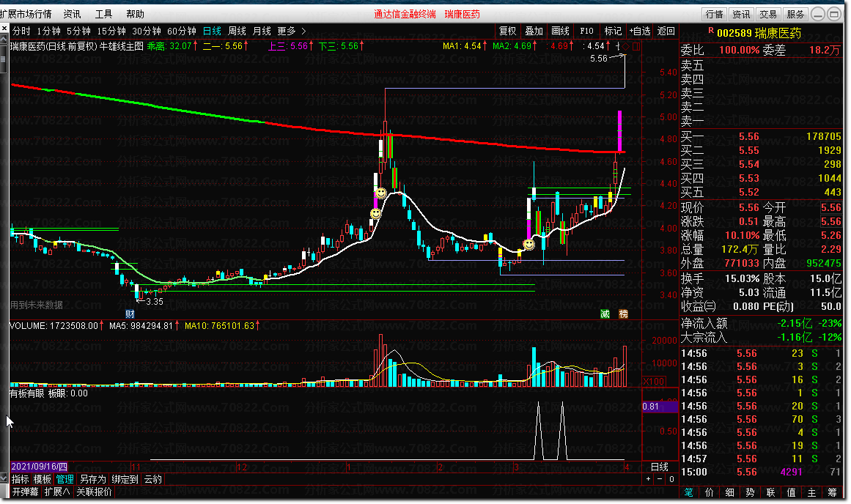Viewport: 851px width, 504px height.
Task: Select the 价 price tab
Action: pyautogui.click(x=710, y=492)
